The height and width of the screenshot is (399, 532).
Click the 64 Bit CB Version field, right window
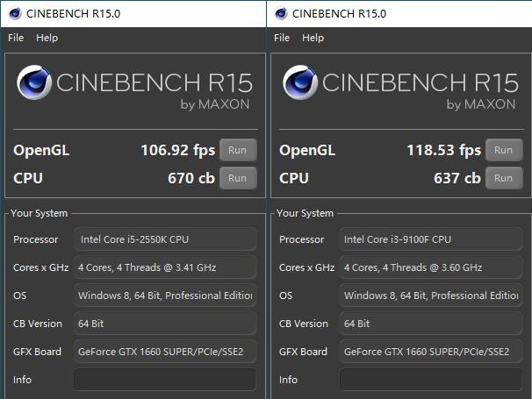431,324
